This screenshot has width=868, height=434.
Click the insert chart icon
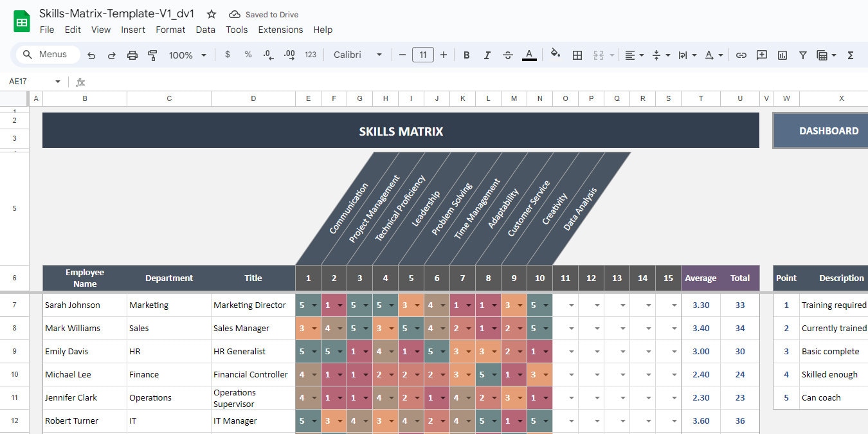[x=782, y=55]
